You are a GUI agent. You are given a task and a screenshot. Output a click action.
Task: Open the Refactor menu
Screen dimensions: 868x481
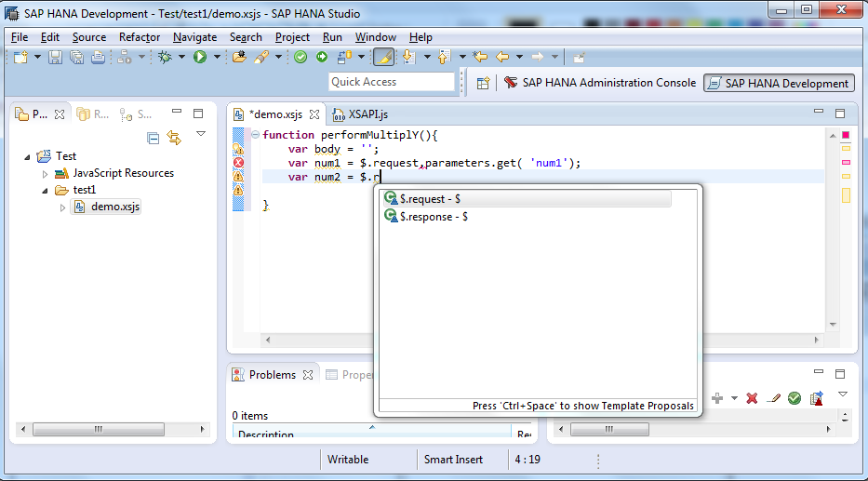140,37
